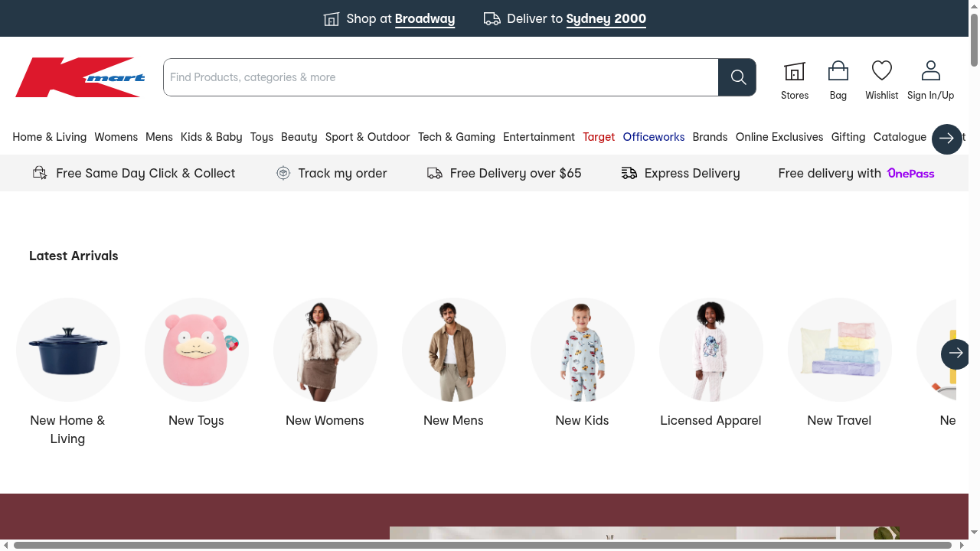
Task: Open the Gifting menu
Action: pyautogui.click(x=848, y=137)
